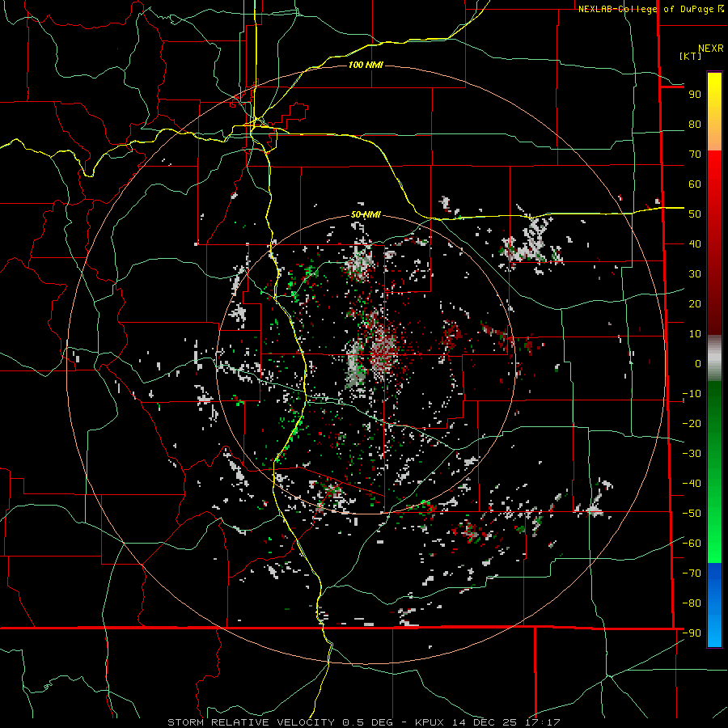Screen dimensions: 728x728
Task: Click STORM RELATIVE VELOCITY in the caption
Action: tap(251, 722)
